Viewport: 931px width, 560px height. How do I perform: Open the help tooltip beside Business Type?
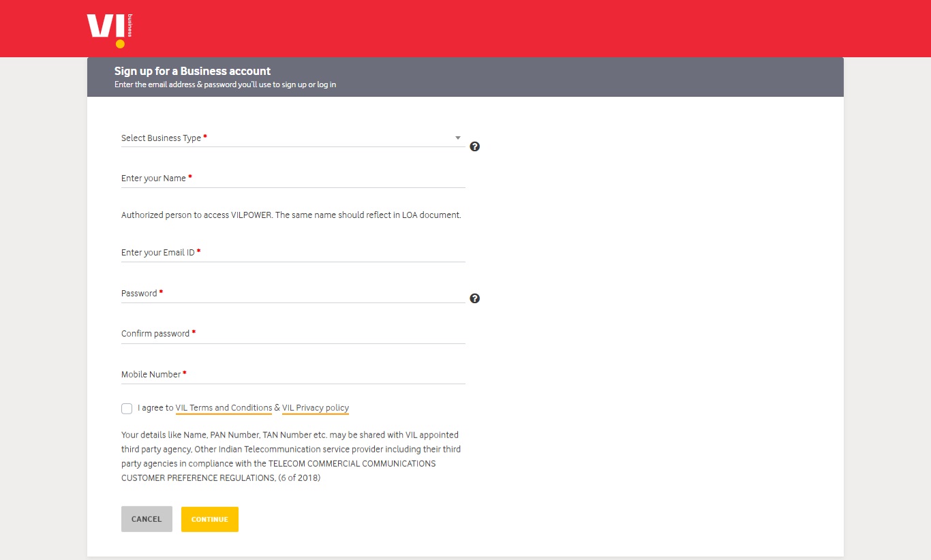point(474,146)
